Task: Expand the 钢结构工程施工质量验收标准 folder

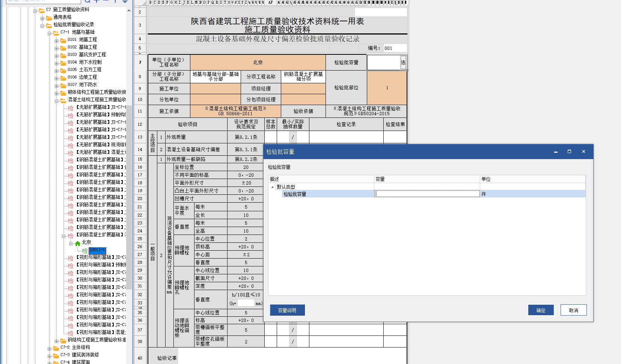Action: pos(56,341)
